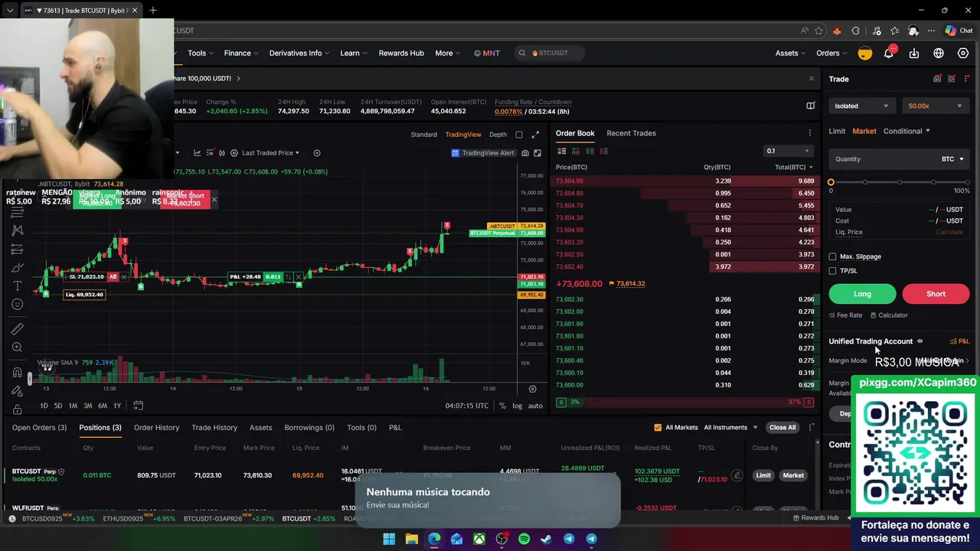
Task: Select the Limit order tab
Action: (x=837, y=131)
